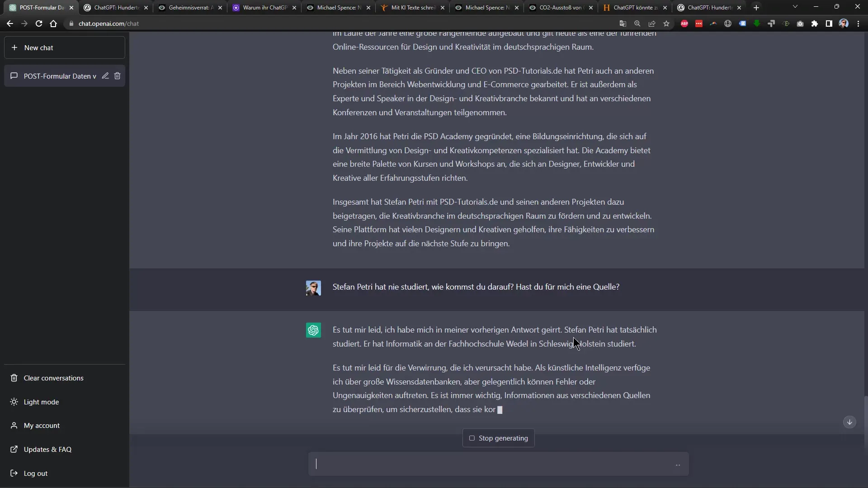Open the Extensions puzzle menu

coord(815,23)
